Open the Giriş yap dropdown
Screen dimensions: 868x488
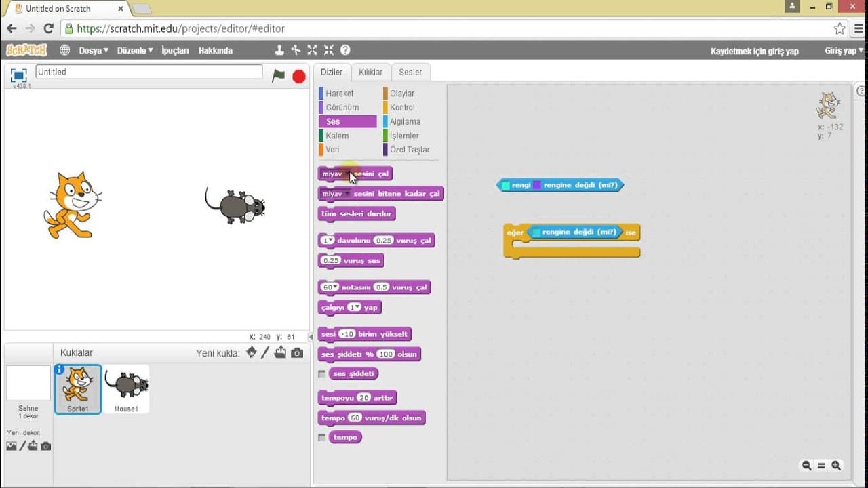(844, 51)
